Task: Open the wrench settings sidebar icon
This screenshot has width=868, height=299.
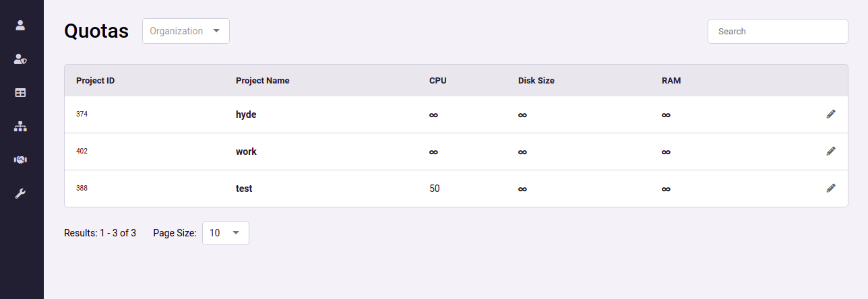Action: (20, 194)
